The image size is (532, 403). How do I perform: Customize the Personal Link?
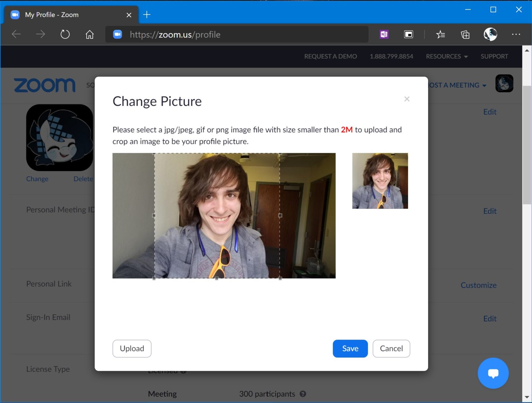point(478,285)
